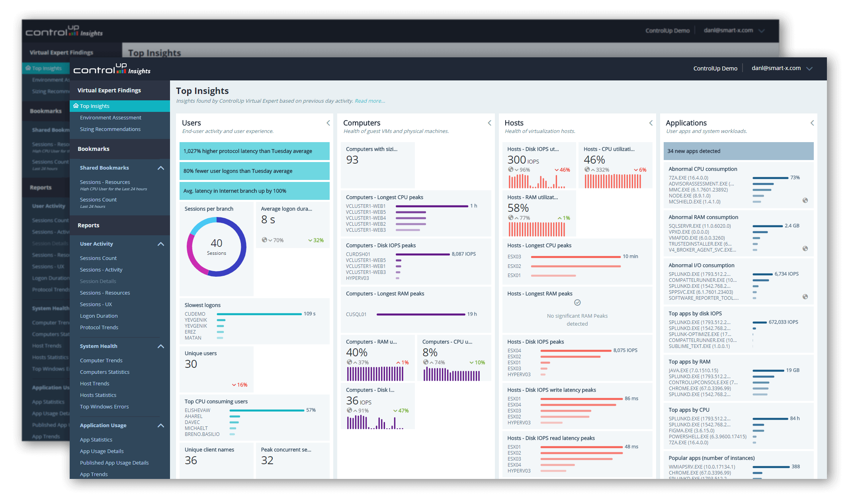
Task: Click the Sessions per branch donut chart
Action: 217,247
